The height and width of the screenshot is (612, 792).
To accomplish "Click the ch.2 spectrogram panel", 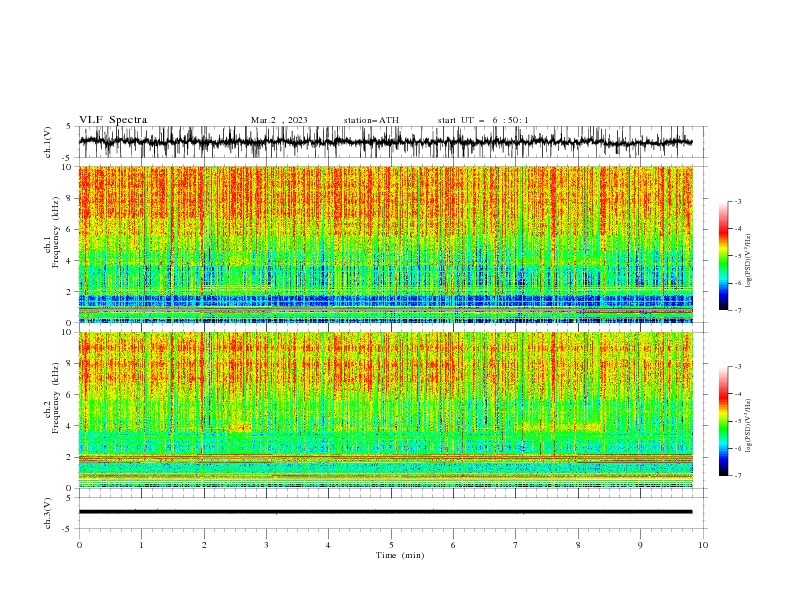I will pyautogui.click(x=386, y=410).
